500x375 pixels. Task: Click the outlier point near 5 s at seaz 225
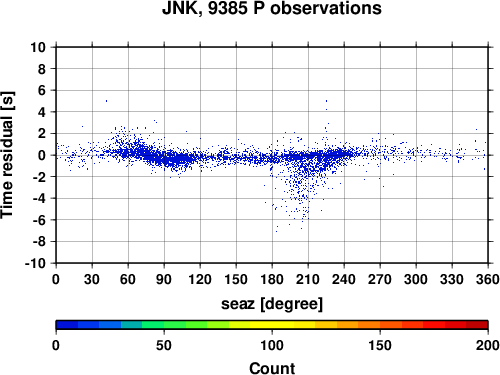click(326, 101)
